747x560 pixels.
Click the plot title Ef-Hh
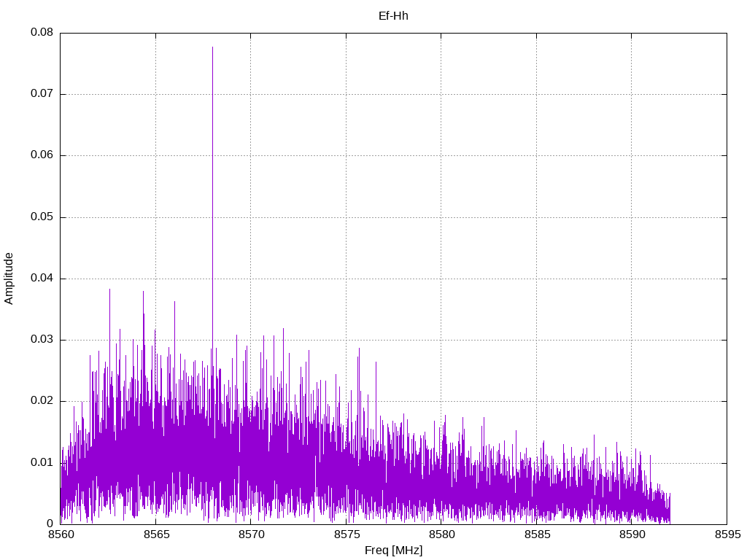393,15
